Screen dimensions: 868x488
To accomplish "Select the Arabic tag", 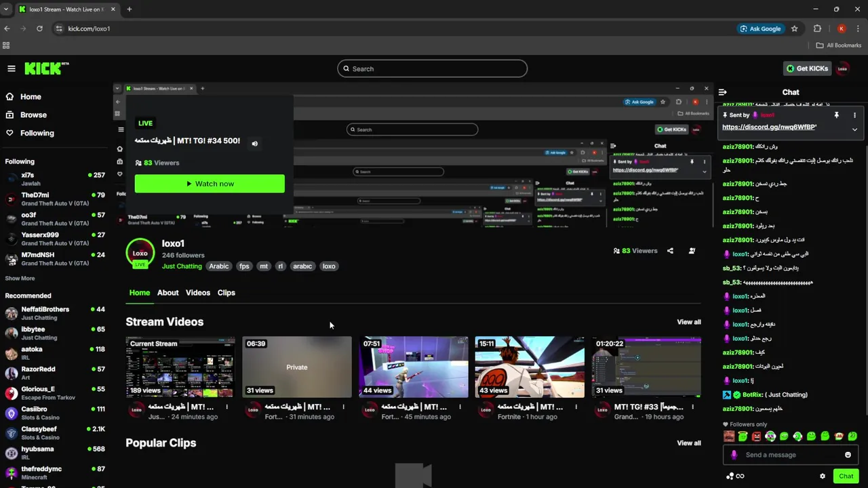I will click(219, 266).
